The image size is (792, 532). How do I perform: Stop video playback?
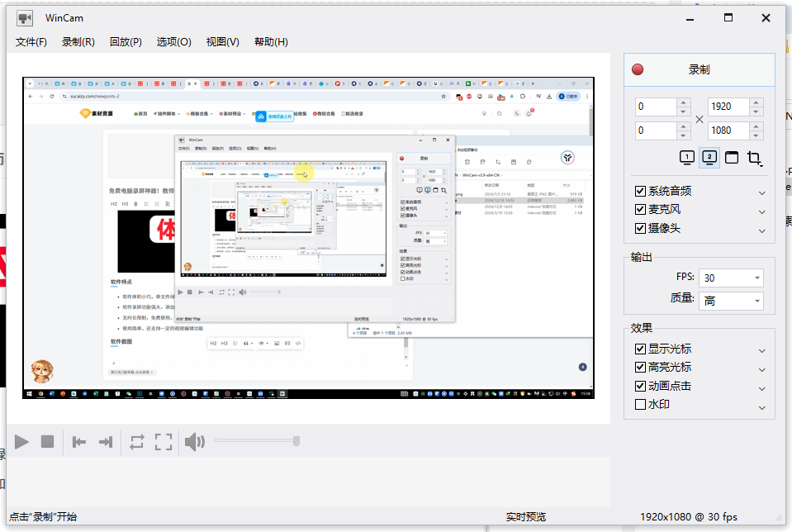click(x=50, y=441)
